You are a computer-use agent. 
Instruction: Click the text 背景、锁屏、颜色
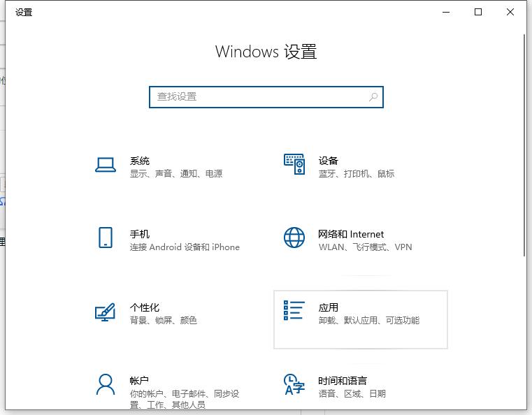[x=163, y=320]
